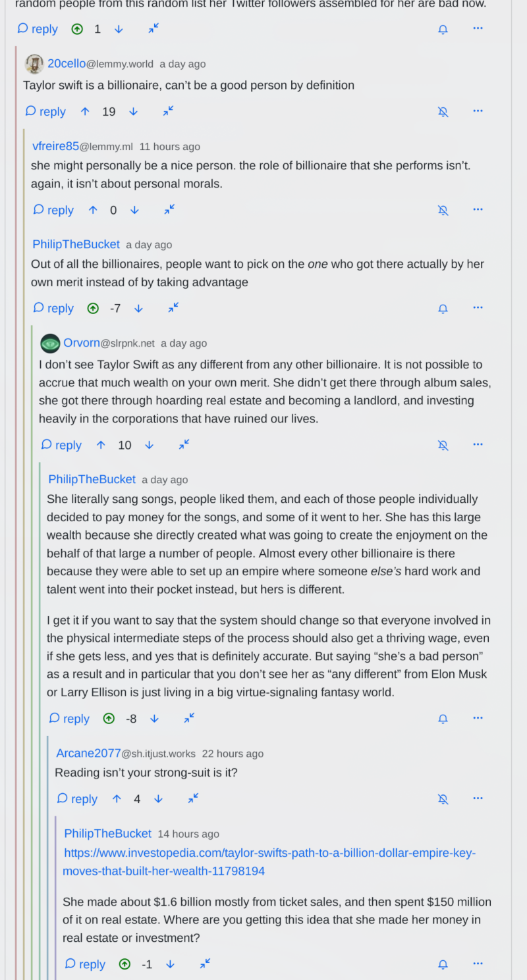Downvote Orvorn's comment about hoarding real estate
Viewport: 527px width, 980px height.
[x=149, y=444]
